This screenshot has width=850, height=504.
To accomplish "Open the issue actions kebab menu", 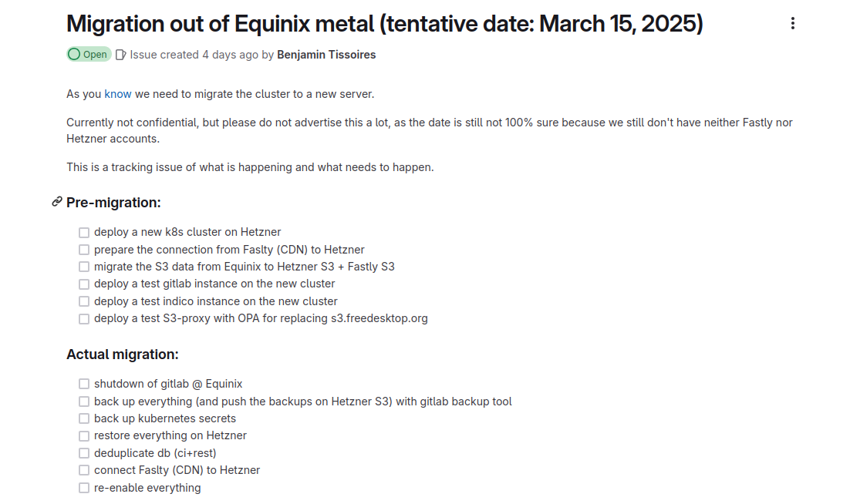I will click(792, 24).
